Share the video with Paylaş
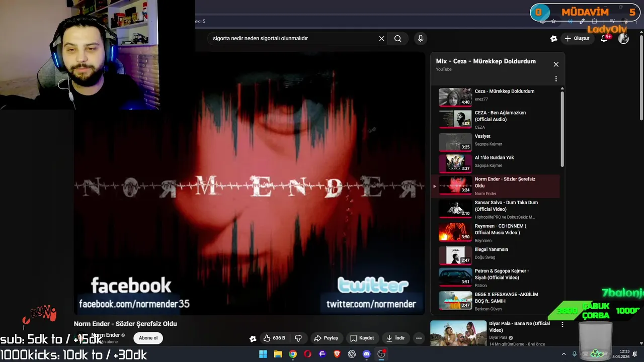 [x=326, y=338]
